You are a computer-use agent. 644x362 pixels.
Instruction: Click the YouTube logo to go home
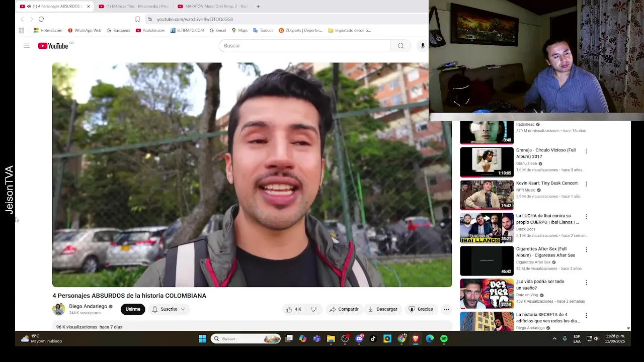[x=53, y=46]
